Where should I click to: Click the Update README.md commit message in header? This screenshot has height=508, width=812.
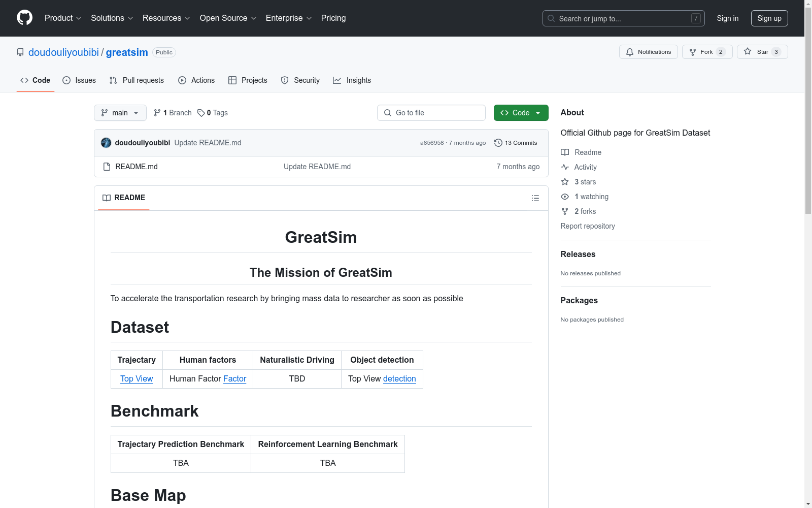click(x=208, y=143)
